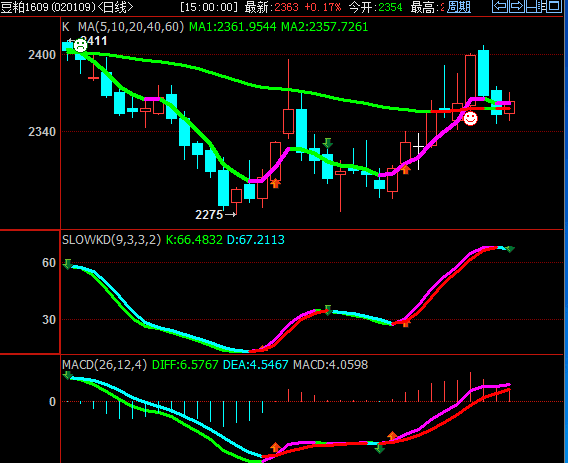Click the tall cyan candlestick near 2400
This screenshot has height=463, width=568.
tap(483, 73)
